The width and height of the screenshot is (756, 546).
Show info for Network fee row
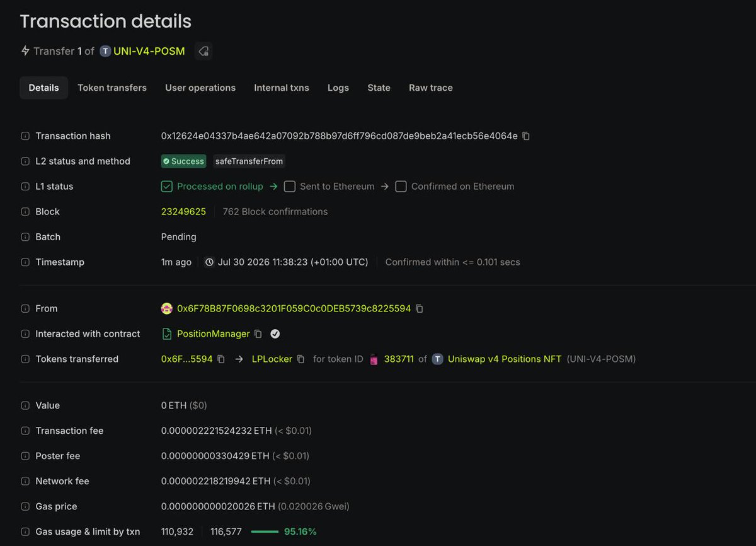[25, 482]
